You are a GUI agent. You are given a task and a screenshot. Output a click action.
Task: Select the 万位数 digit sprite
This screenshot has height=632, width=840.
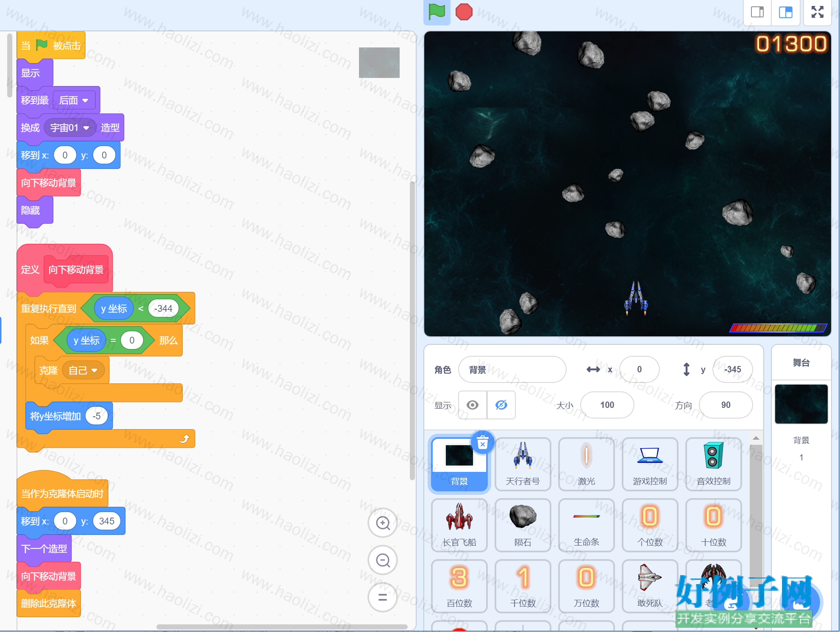586,586
